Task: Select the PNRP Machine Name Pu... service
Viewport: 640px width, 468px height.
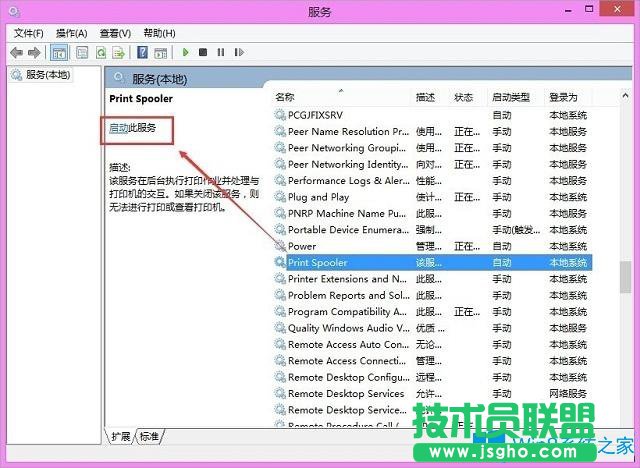Action: tap(433, 213)
